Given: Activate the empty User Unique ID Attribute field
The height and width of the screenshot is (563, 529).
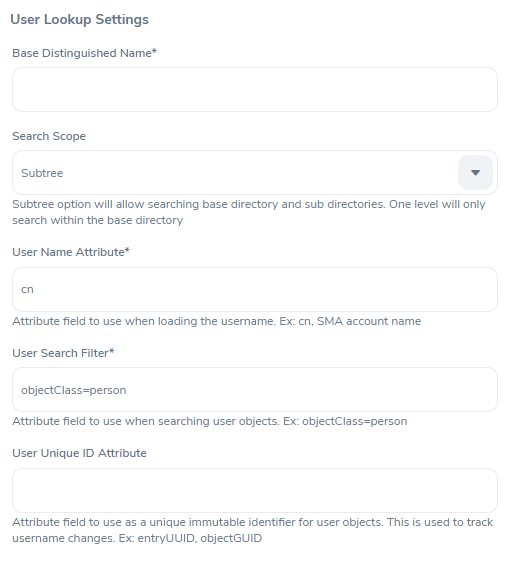Looking at the screenshot, I should (255, 490).
